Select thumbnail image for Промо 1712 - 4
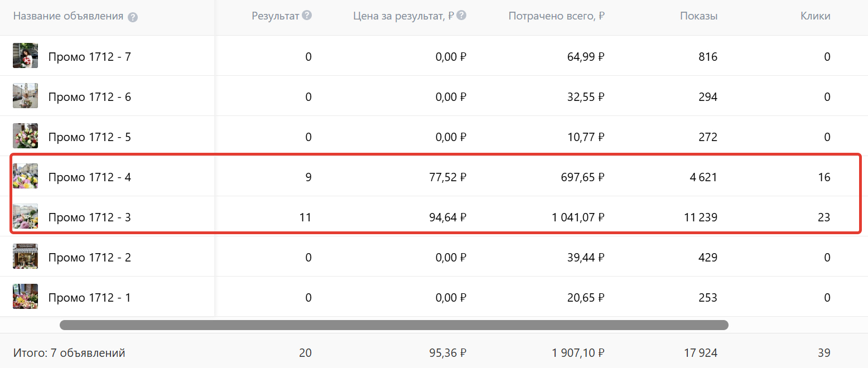The height and width of the screenshot is (368, 868). coord(26,176)
